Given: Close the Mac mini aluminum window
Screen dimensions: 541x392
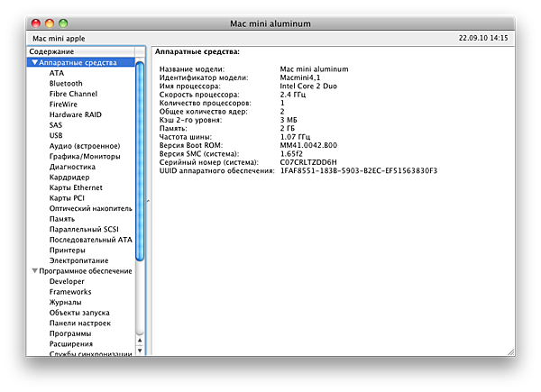Looking at the screenshot, I should click(36, 23).
